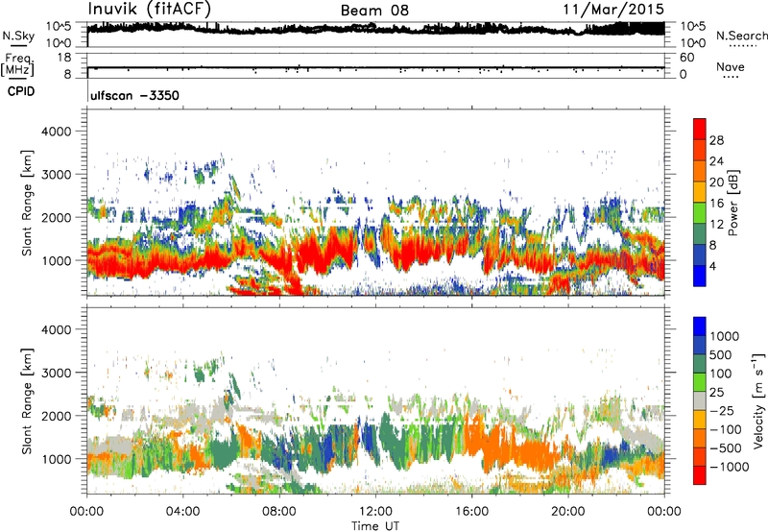This screenshot has height=532, width=768.
Task: Click the date label "11/Mar/2015"
Action: pos(613,10)
